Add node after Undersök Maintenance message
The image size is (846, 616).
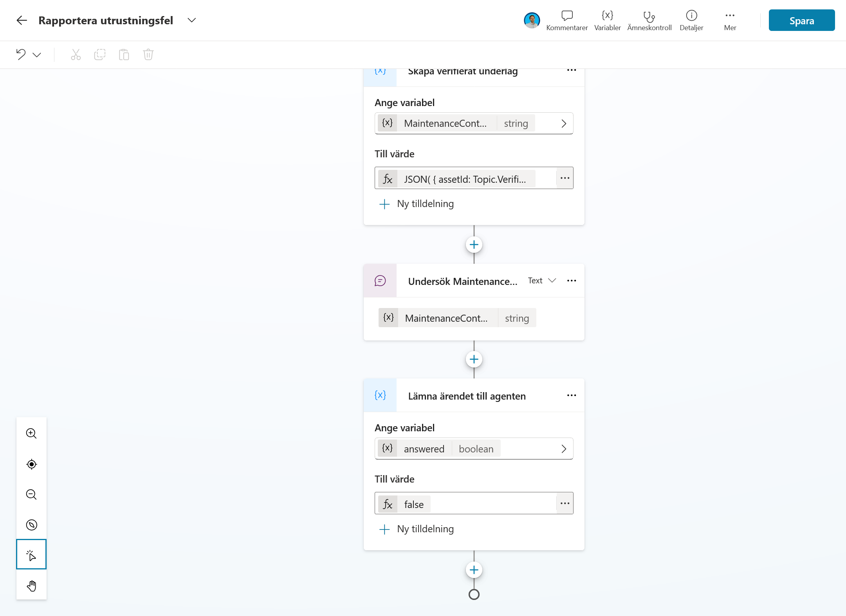[474, 359]
